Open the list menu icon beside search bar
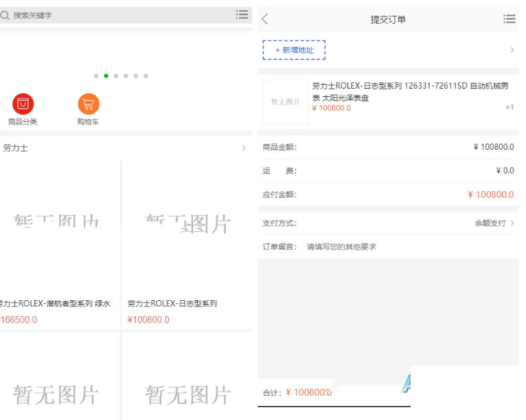526x420 pixels. pos(242,15)
